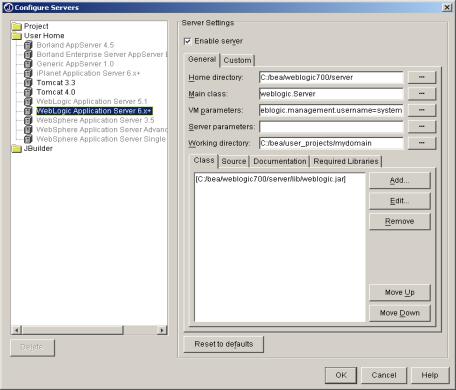
Task: Toggle the Enable server checkbox
Action: [188, 41]
